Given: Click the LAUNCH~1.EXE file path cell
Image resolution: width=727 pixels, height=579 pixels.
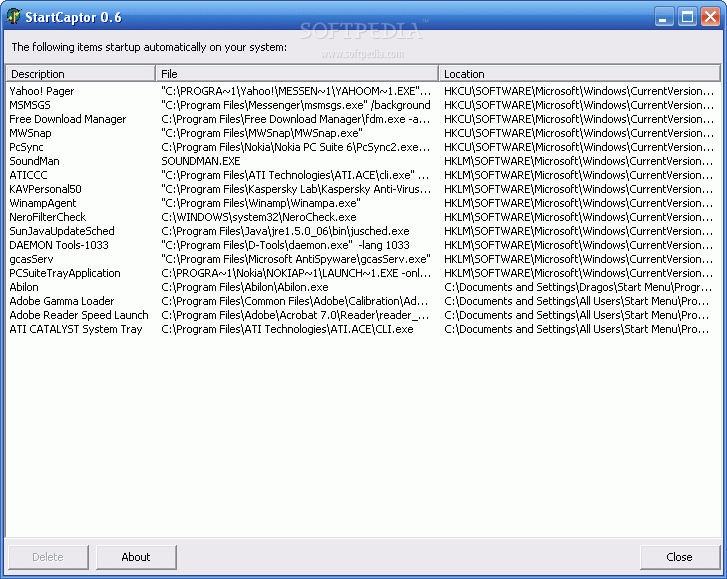Looking at the screenshot, I should 296,273.
